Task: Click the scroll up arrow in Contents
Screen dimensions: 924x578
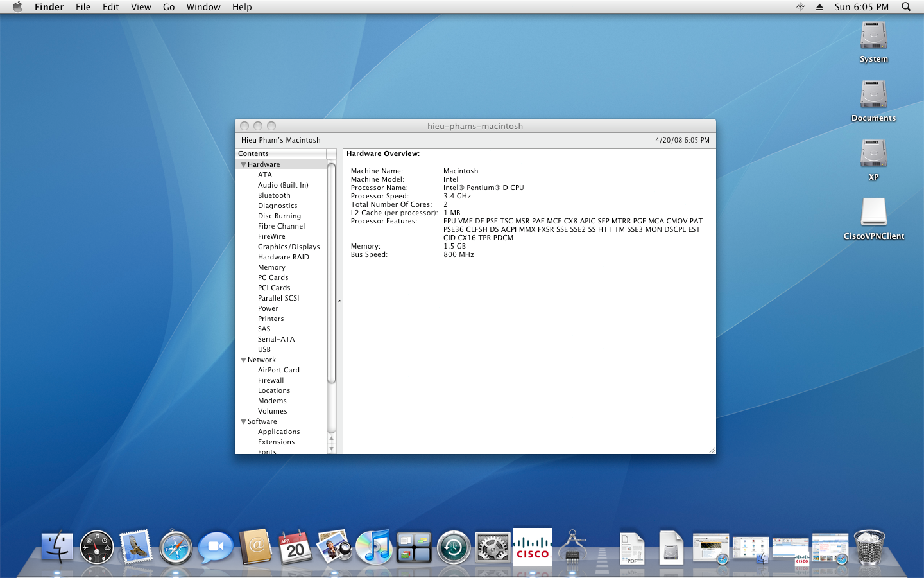Action: tap(332, 439)
